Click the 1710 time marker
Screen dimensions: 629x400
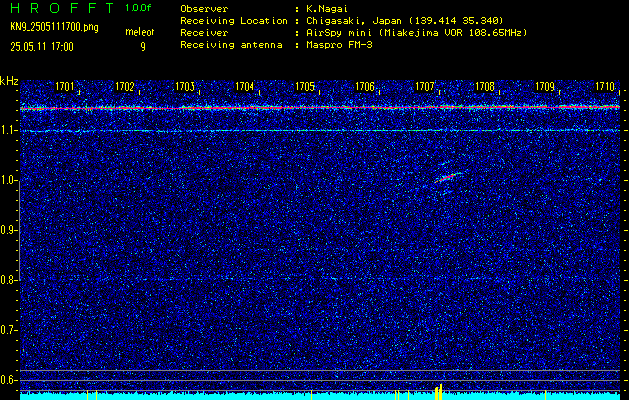coord(605,86)
